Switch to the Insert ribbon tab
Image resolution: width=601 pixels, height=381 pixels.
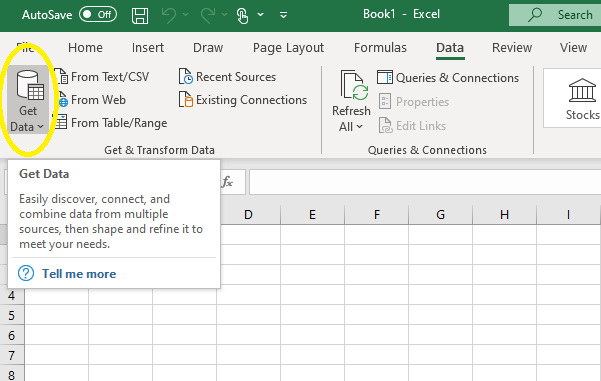tap(148, 48)
